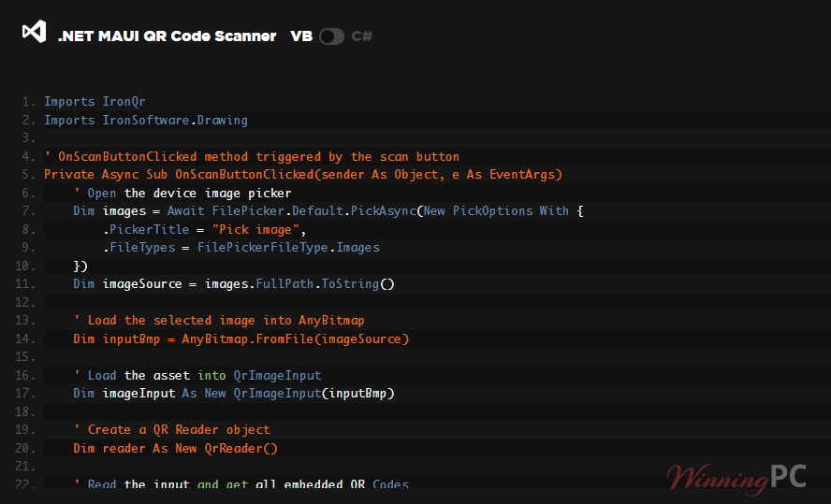Click line "Dim imageSource = images.FullPath.ToString()"
The image size is (831, 504).
(x=234, y=284)
